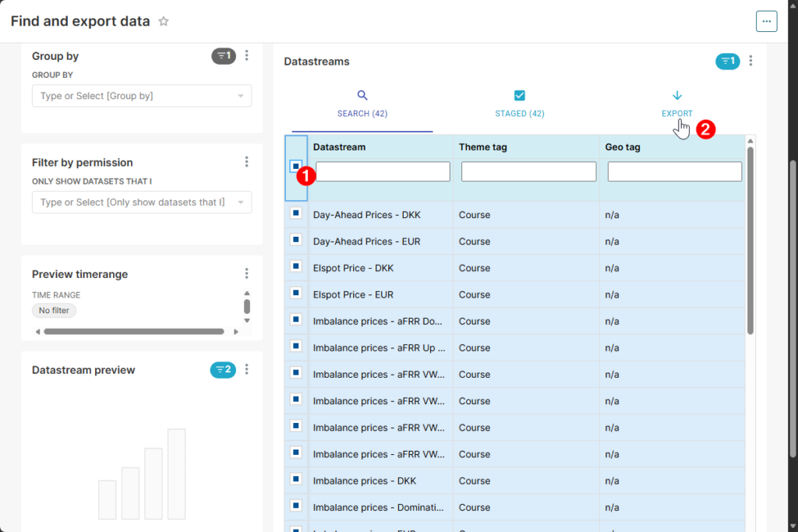798x532 pixels.
Task: Click timerange scroll left arrow
Action: tap(37, 332)
